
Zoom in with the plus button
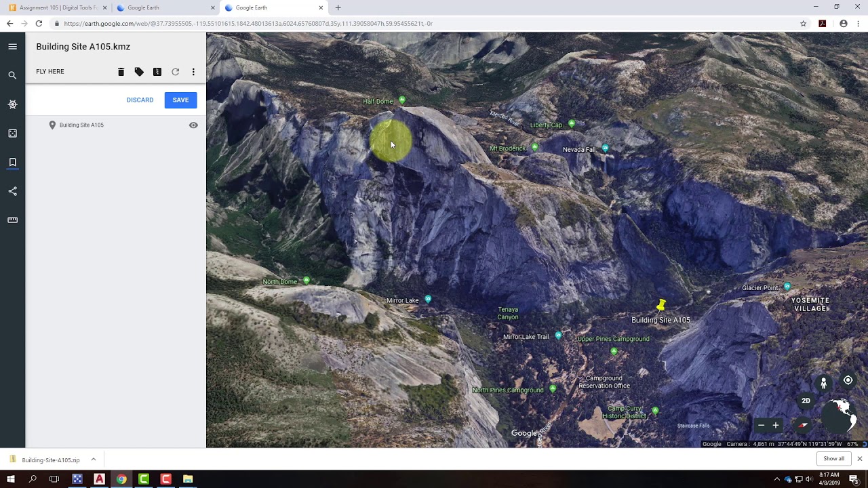point(776,426)
